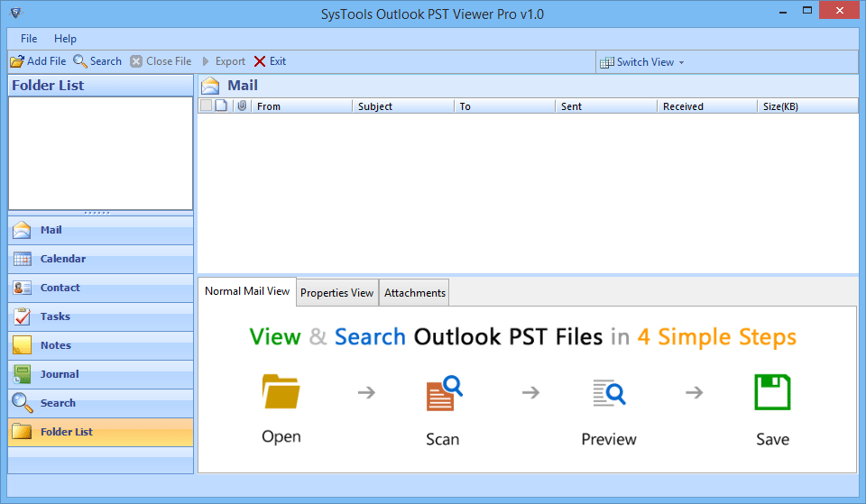Viewport: 866px width, 504px height.
Task: Click the green Save floppy icon
Action: pos(773,392)
